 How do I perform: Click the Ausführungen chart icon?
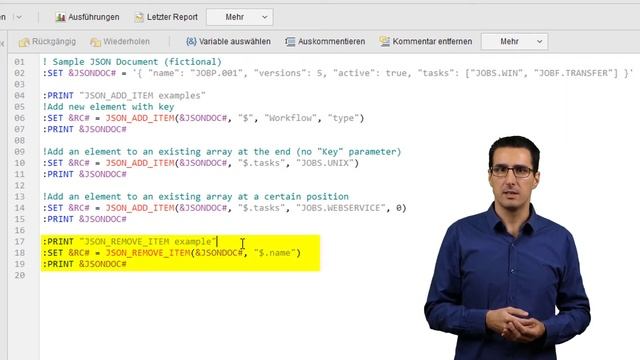(x=60, y=17)
